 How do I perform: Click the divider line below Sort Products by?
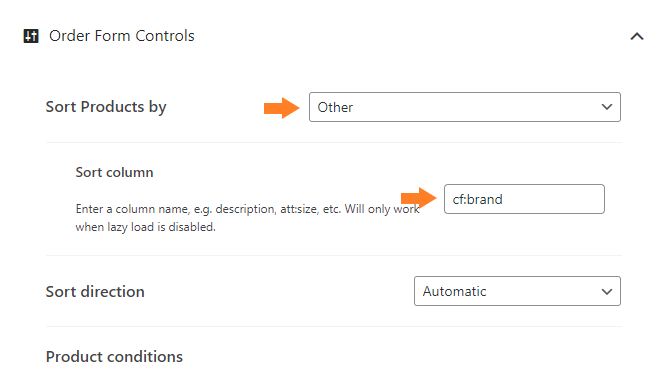[x=334, y=142]
